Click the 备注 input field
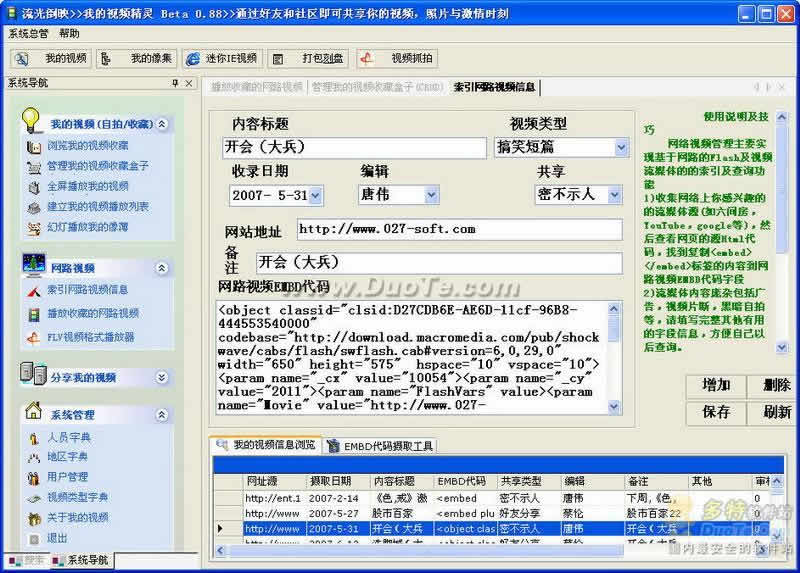 click(439, 263)
